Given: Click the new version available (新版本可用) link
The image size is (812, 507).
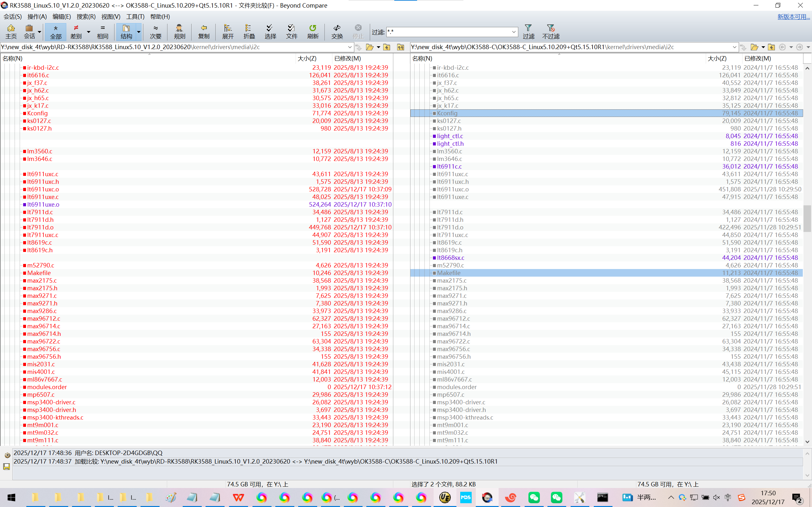Looking at the screenshot, I should pyautogui.click(x=793, y=17).
